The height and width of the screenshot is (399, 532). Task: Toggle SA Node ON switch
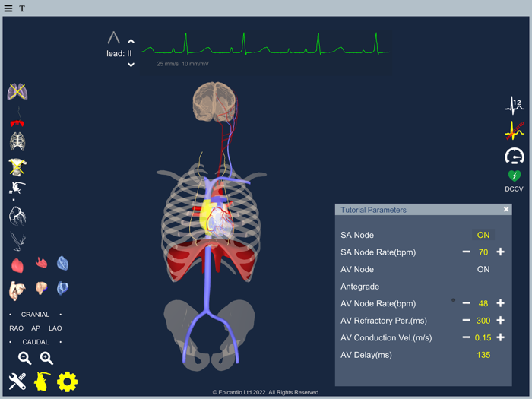(x=483, y=235)
